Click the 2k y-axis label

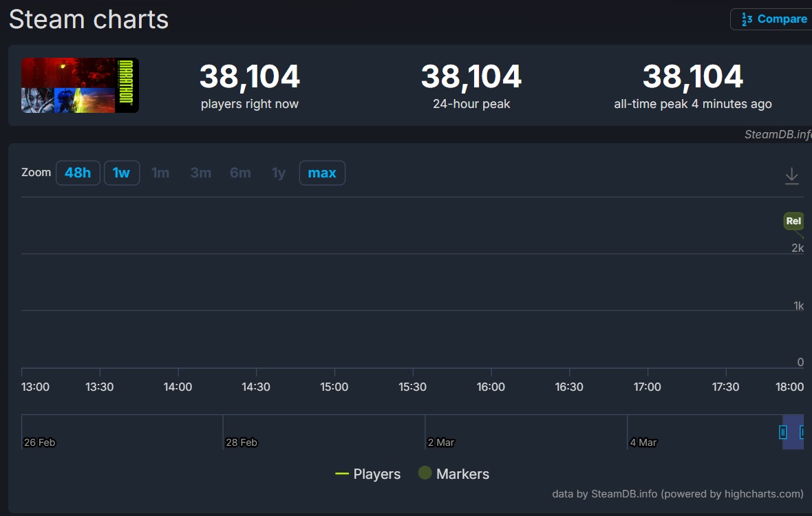pos(798,248)
